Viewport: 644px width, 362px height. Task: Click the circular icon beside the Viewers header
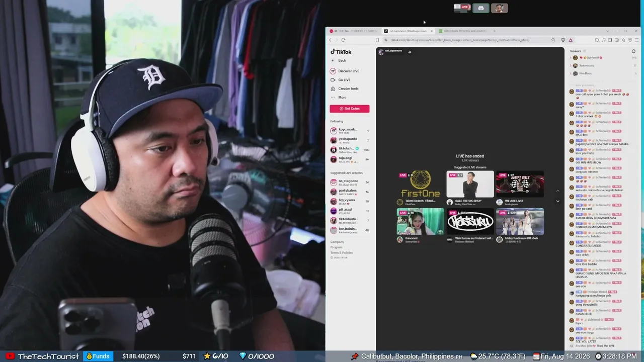coord(633,51)
